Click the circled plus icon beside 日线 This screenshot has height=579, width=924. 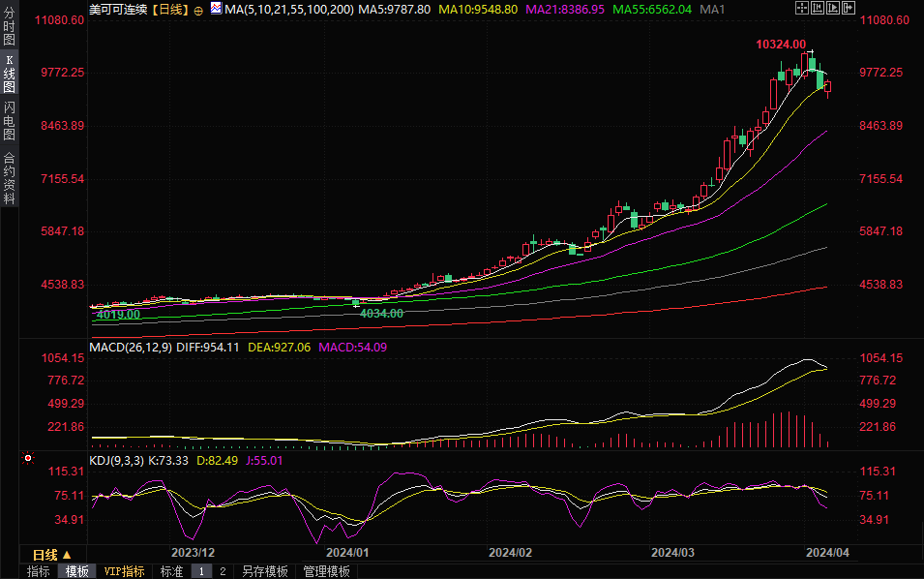[198, 9]
